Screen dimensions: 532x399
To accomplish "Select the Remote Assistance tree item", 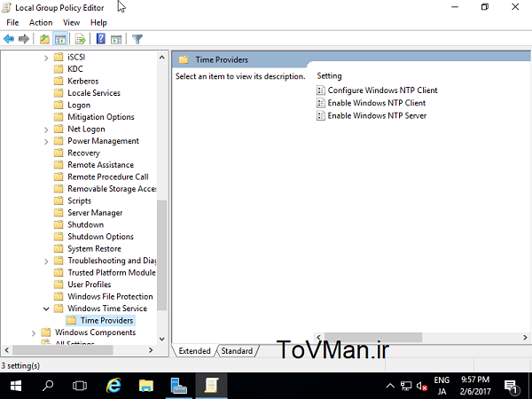I will 100,165.
